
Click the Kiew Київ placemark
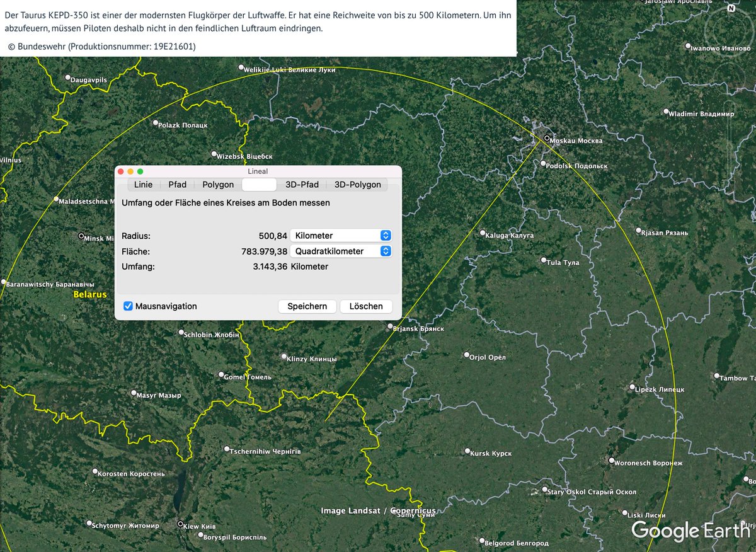[x=181, y=524]
